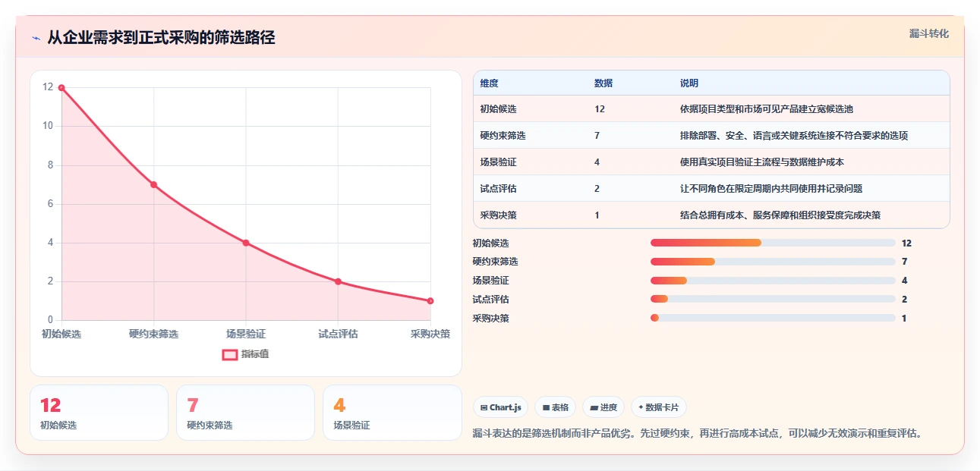Viewport: 980px width, 471px height.
Task: Click the 初始候选 x-axis label
Action: pos(61,334)
